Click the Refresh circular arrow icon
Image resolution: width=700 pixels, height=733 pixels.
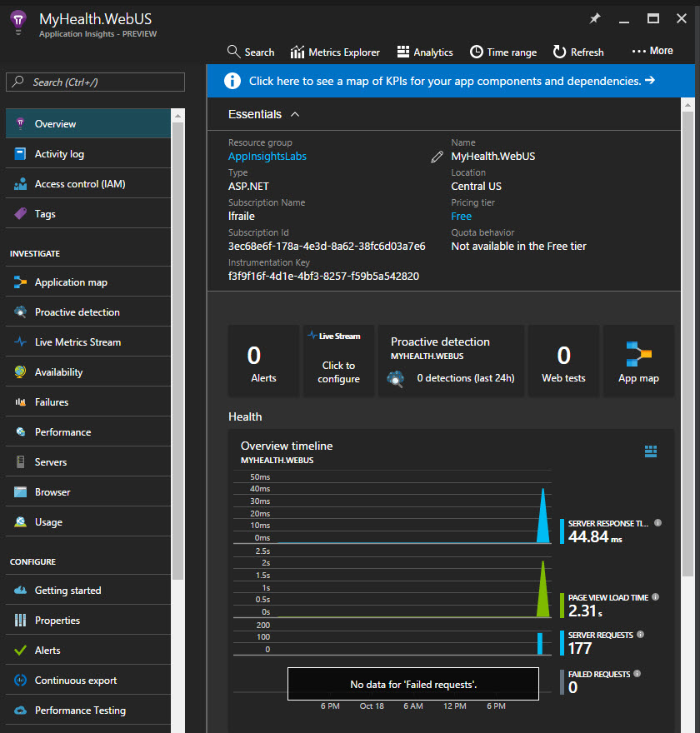pos(559,52)
